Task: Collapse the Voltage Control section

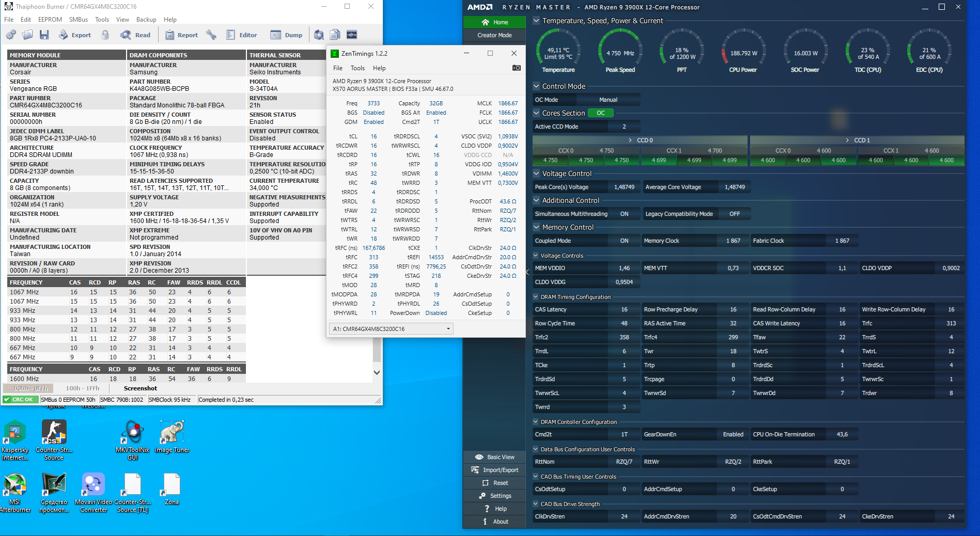Action: pyautogui.click(x=536, y=174)
